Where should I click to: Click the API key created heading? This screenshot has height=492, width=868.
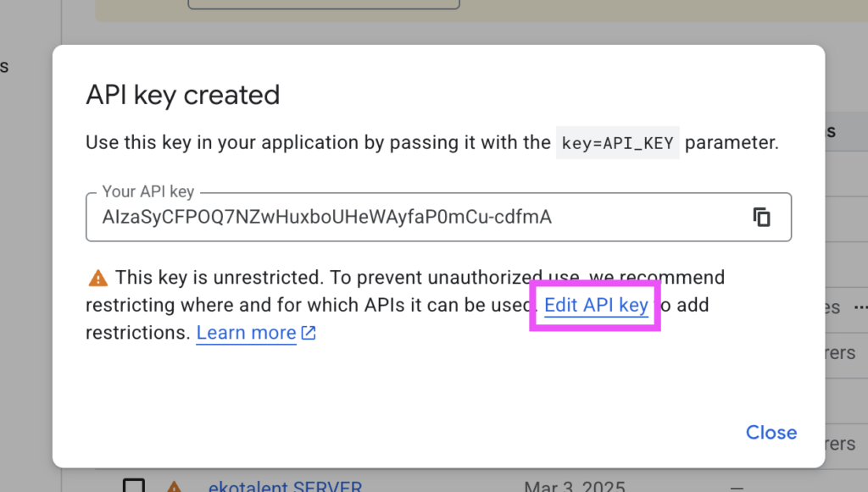coord(182,95)
